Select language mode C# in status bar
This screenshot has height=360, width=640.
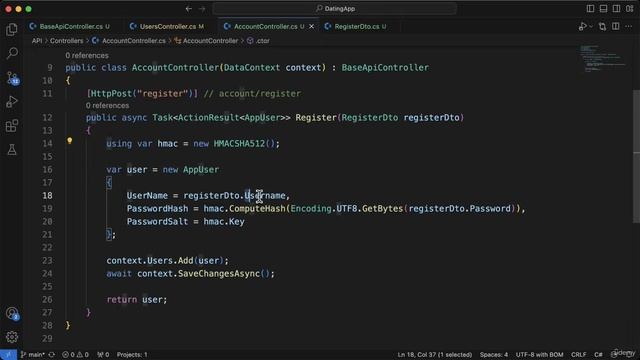pyautogui.click(x=598, y=355)
